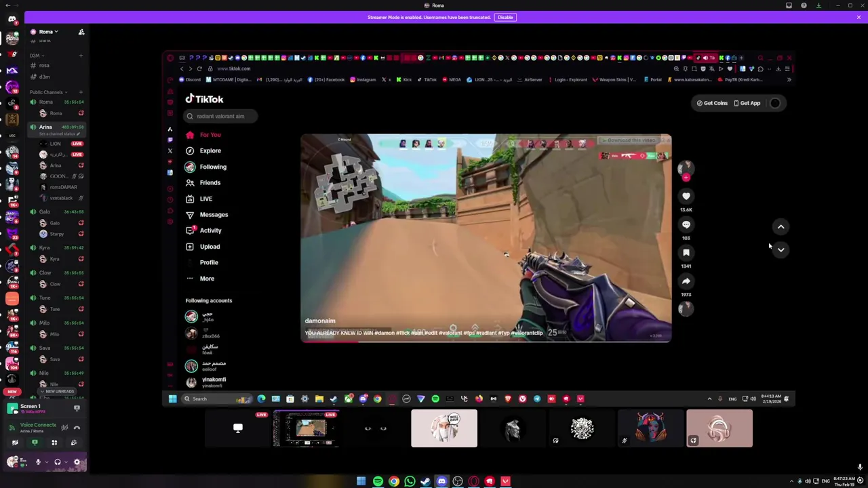Open microphone input options arrow
868x488 pixels.
[47, 462]
